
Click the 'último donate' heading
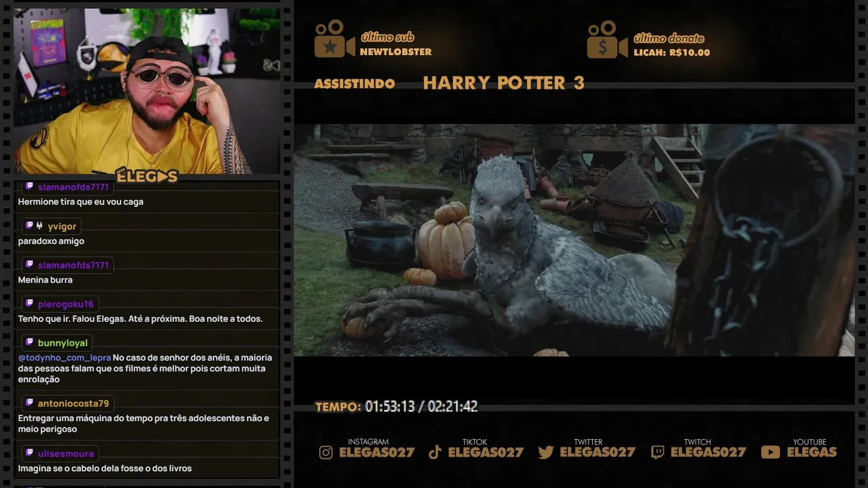(669, 38)
